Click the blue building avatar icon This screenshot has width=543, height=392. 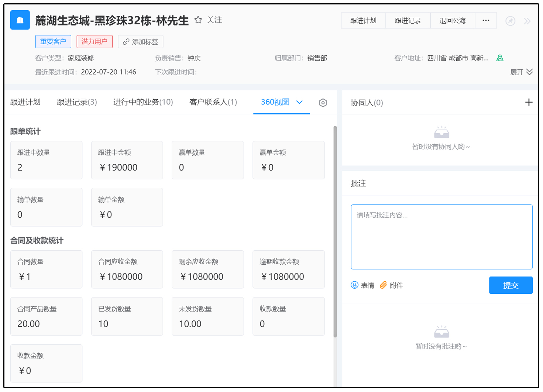(20, 20)
